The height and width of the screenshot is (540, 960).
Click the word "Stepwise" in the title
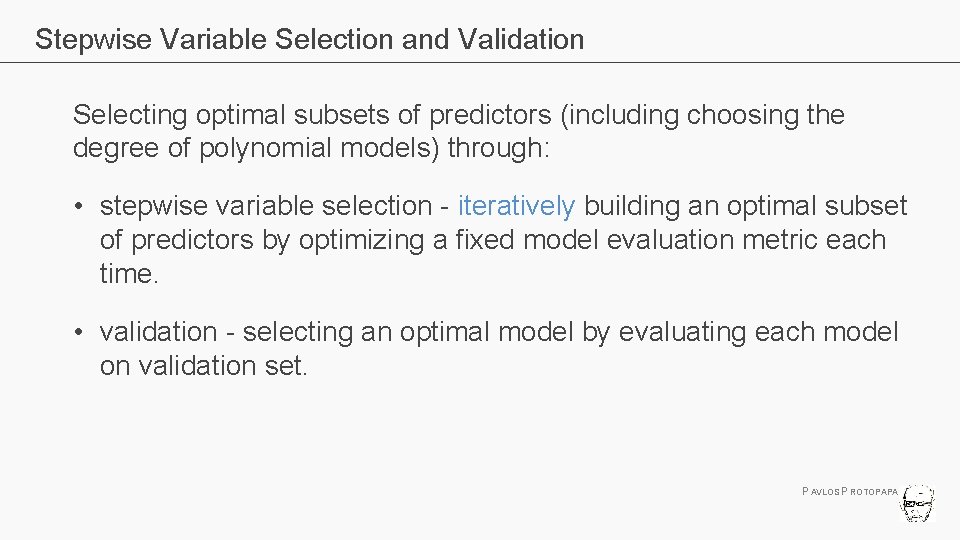(x=93, y=39)
